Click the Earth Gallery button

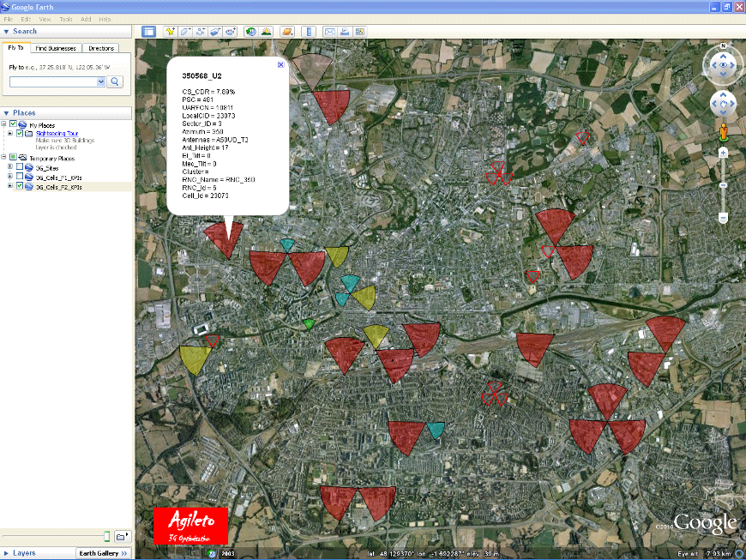102,553
